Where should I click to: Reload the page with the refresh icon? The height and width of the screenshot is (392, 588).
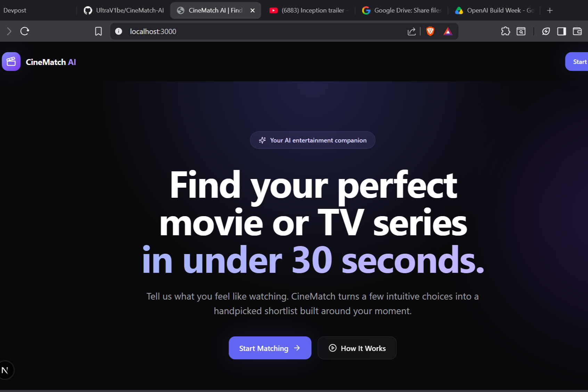click(x=25, y=31)
